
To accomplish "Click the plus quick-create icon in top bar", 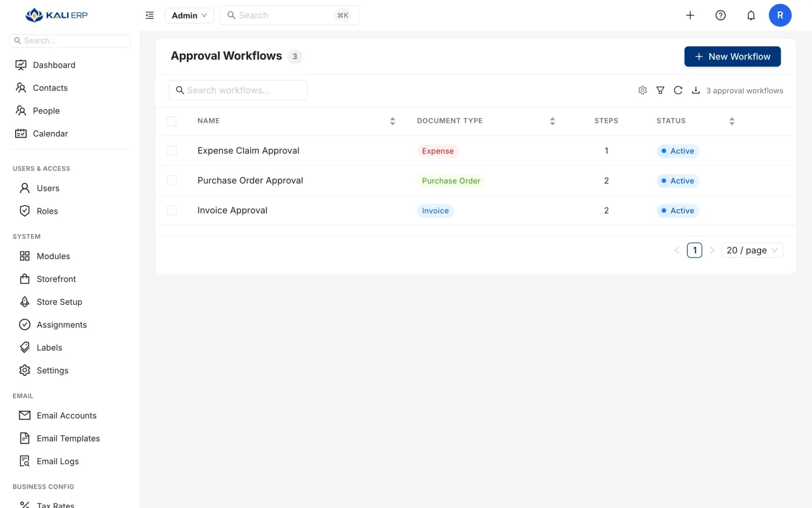I will [x=690, y=15].
